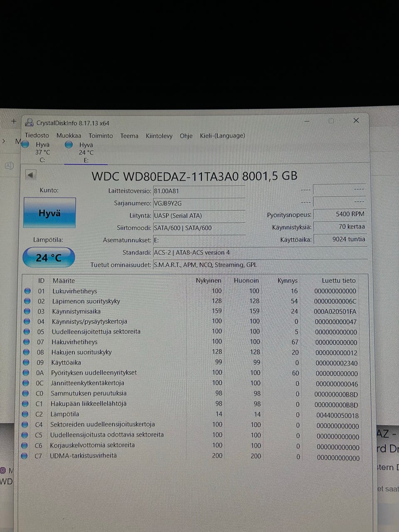The width and height of the screenshot is (399, 532).
Task: Open the Kiintolevy menu
Action: point(159,135)
